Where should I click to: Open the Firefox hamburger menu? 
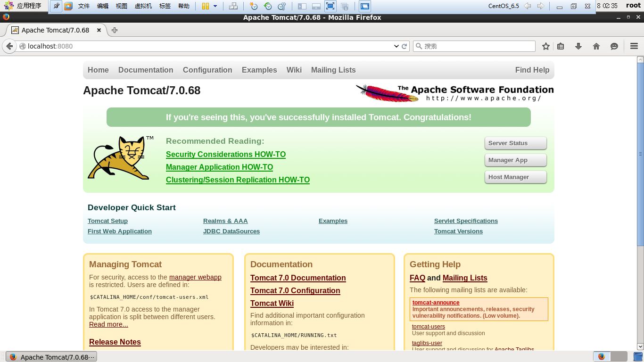point(634,46)
